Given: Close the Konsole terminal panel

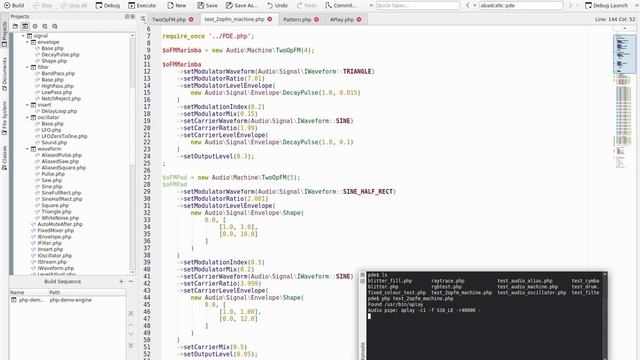Looking at the screenshot, I should point(362,276).
